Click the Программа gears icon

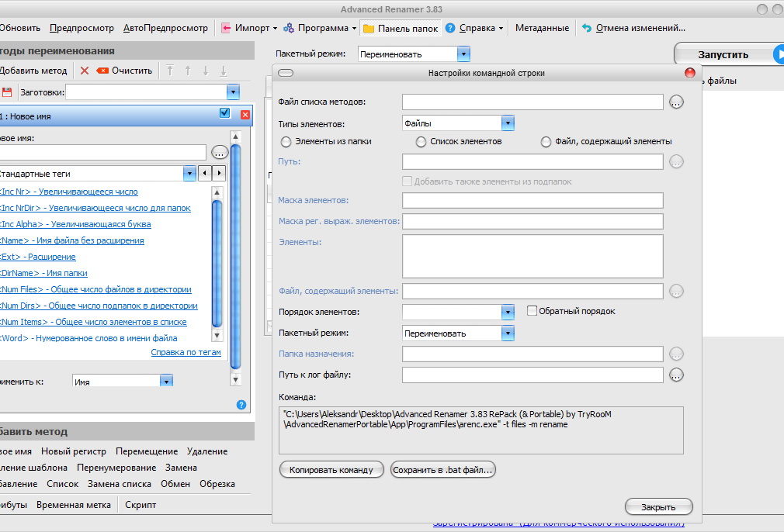(x=289, y=28)
